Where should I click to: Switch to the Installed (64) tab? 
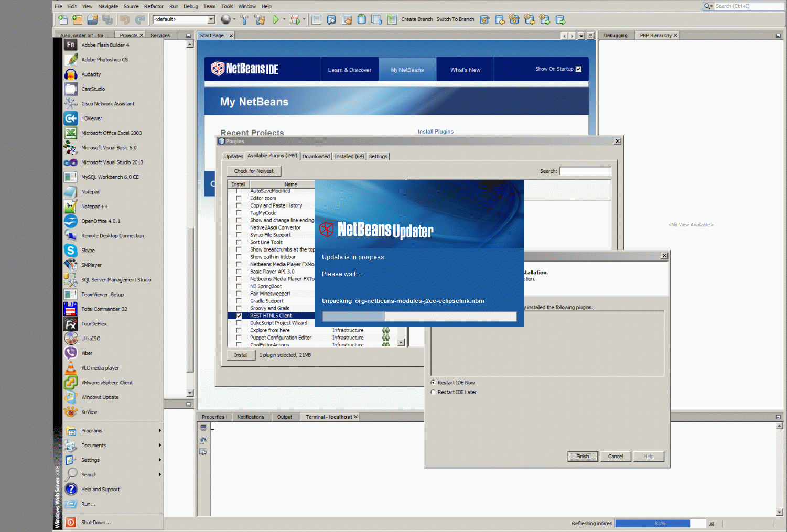[349, 156]
